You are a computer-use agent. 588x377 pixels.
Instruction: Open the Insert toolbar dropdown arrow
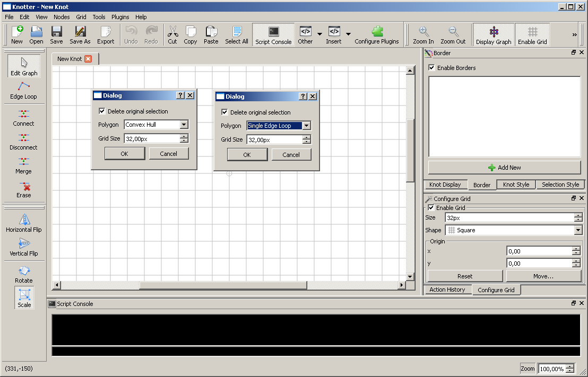pyautogui.click(x=348, y=34)
